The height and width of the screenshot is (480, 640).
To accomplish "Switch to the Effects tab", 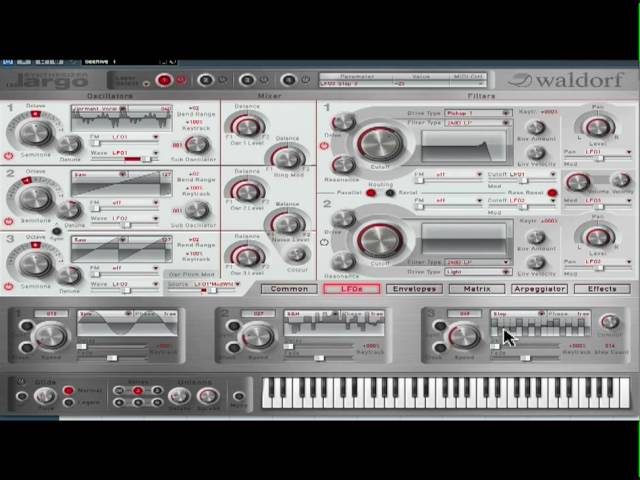I will tap(602, 289).
